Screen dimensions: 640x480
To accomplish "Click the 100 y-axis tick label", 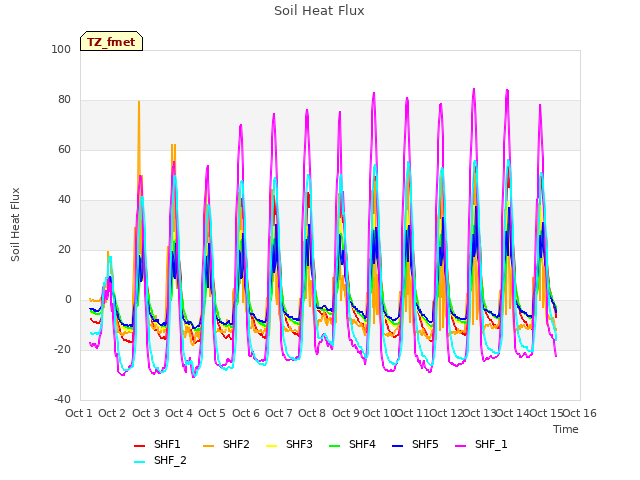I will point(61,49).
